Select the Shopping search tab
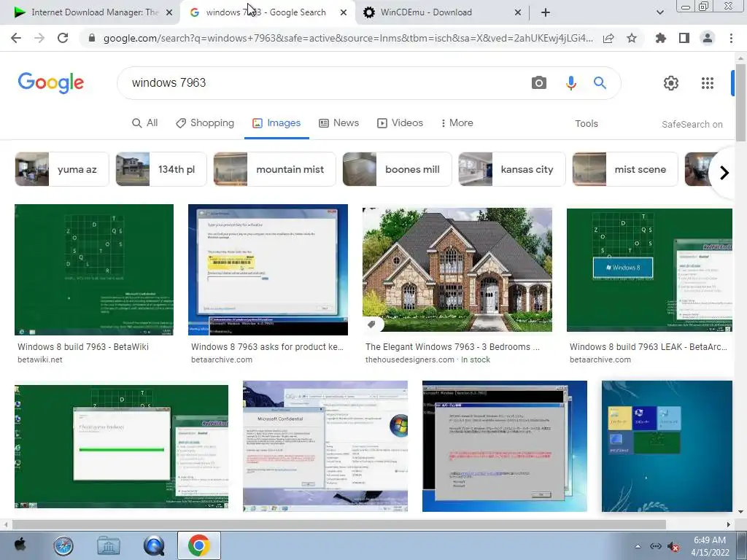 [x=205, y=122]
